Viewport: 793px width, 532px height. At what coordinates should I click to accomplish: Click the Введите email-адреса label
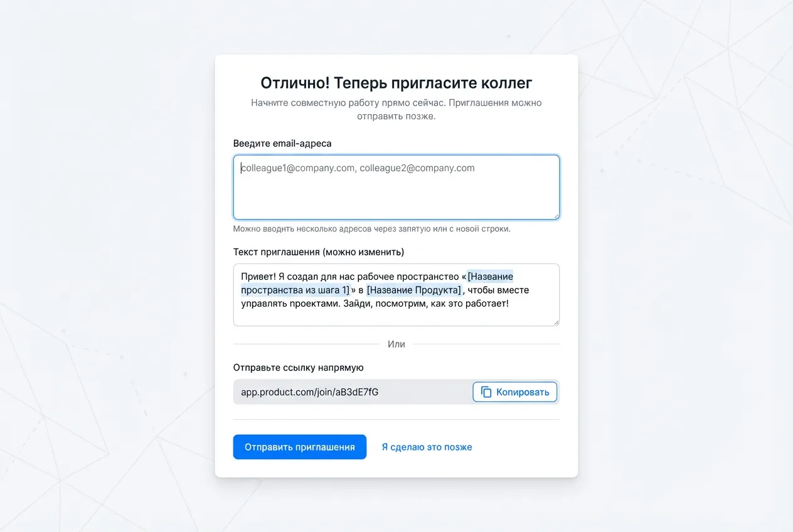click(282, 144)
